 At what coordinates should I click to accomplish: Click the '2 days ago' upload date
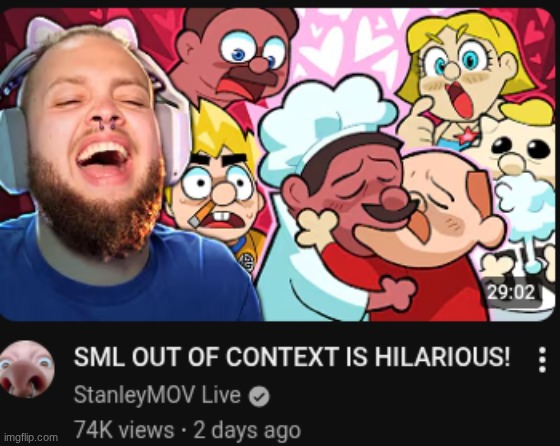tap(247, 430)
